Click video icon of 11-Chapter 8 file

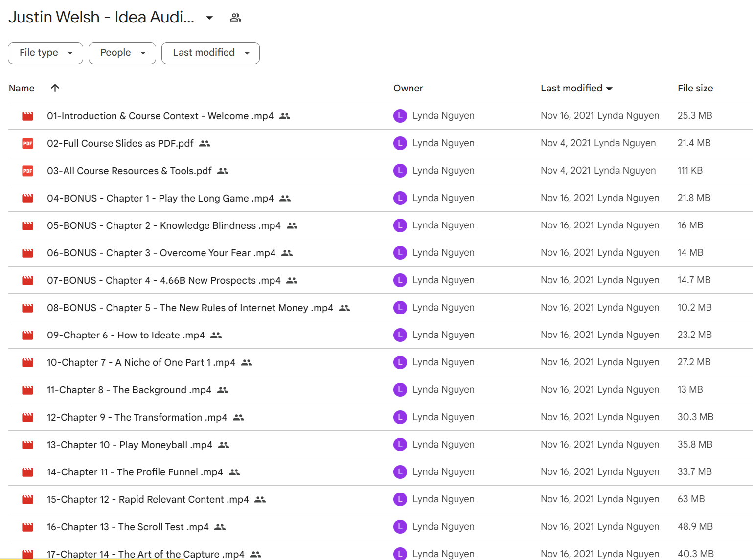click(x=28, y=390)
